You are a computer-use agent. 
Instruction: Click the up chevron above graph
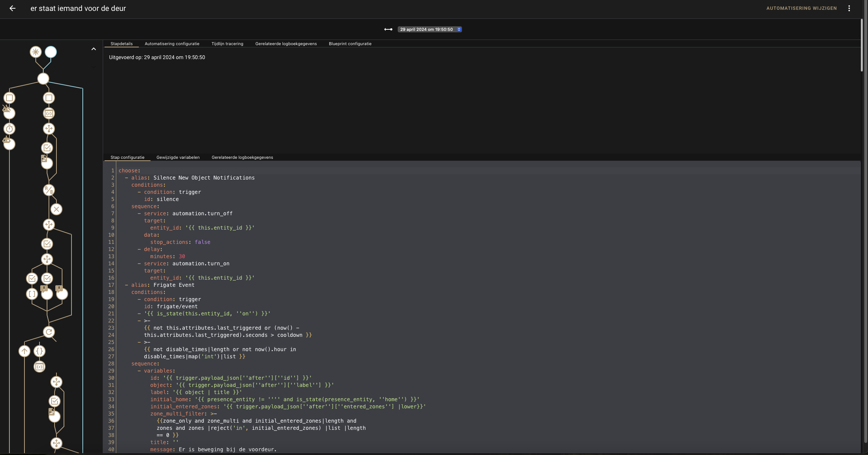94,49
